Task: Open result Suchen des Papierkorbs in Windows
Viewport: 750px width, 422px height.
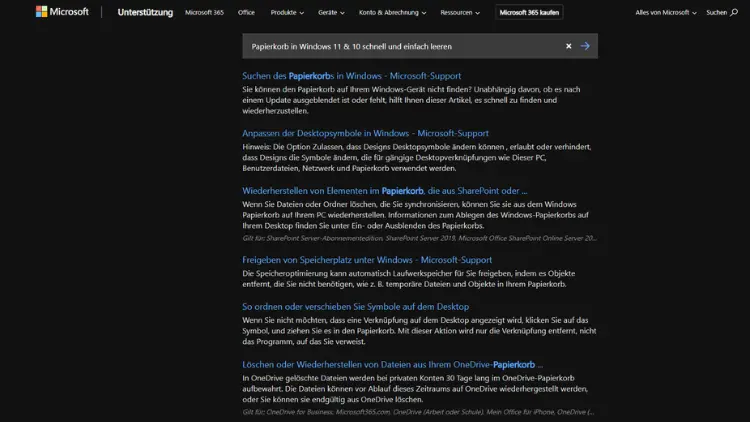Action: [x=352, y=76]
